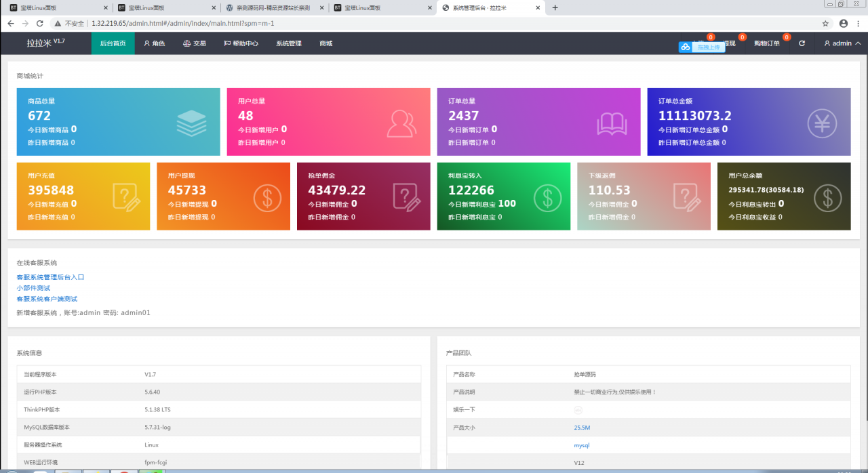Click the yen icon on 订单总金额 card
The image size is (868, 473).
point(822,123)
